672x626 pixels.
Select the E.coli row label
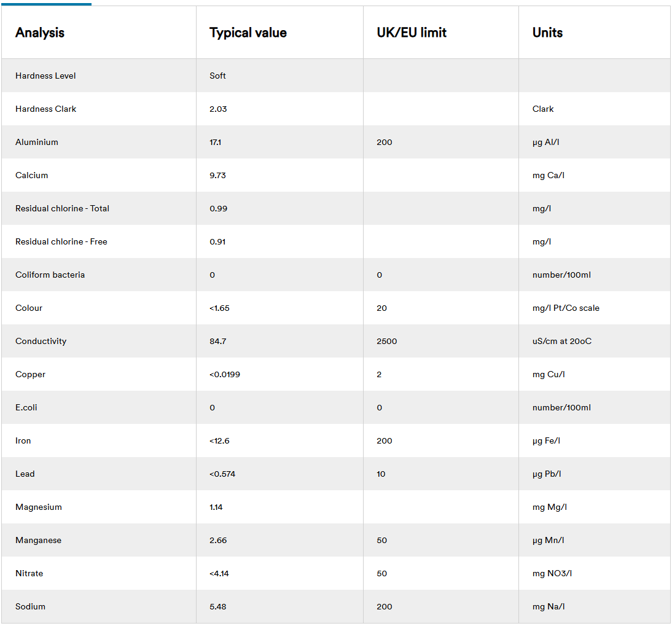[x=26, y=407]
